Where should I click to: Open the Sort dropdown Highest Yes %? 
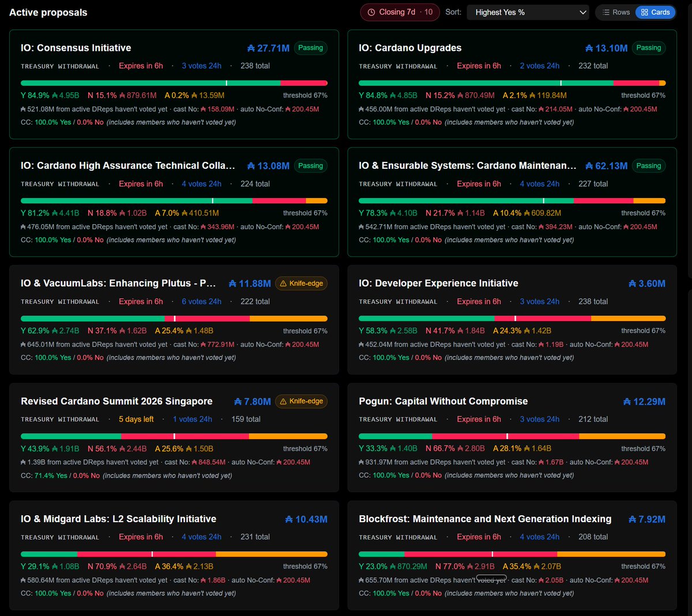pyautogui.click(x=528, y=12)
